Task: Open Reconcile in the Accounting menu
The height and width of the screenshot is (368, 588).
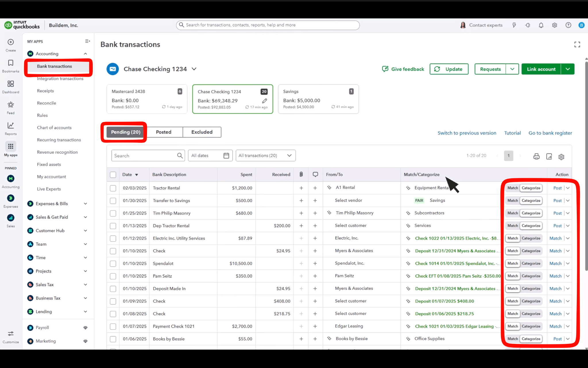Action: click(x=47, y=103)
